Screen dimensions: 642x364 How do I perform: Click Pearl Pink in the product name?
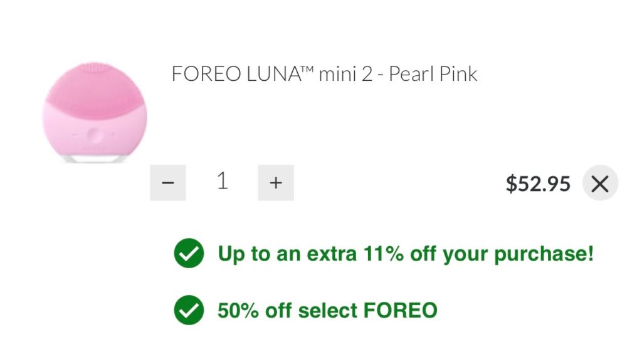433,75
